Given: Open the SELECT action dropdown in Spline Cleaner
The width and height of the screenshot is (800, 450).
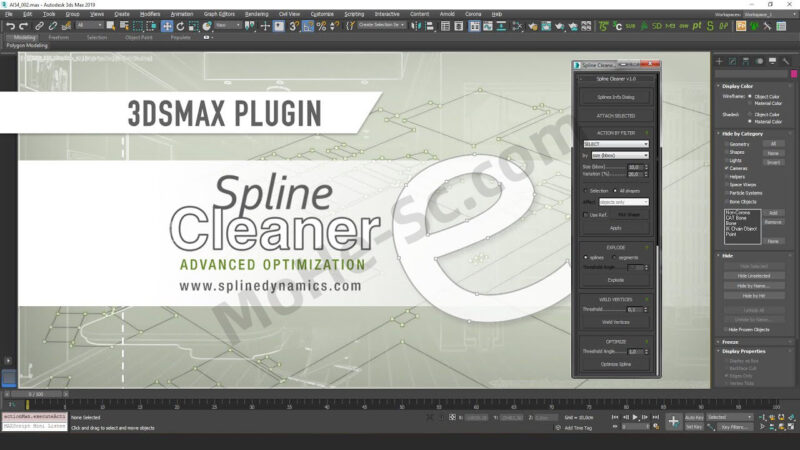Looking at the screenshot, I should pyautogui.click(x=616, y=144).
